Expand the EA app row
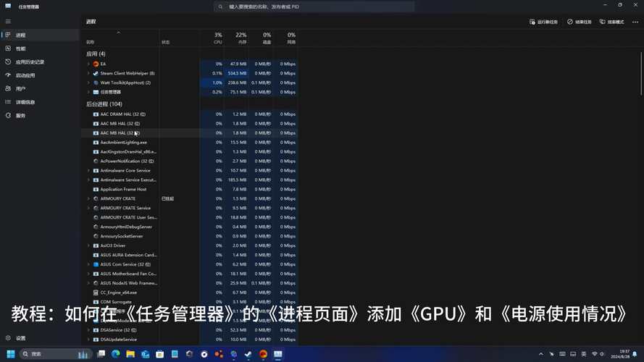 (88, 64)
